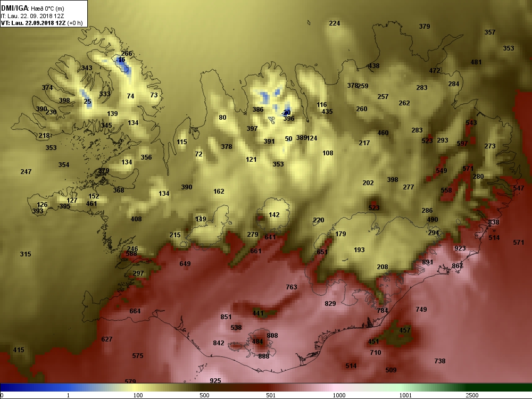Click the map value '179'
This screenshot has width=532, height=399.
coord(340,234)
